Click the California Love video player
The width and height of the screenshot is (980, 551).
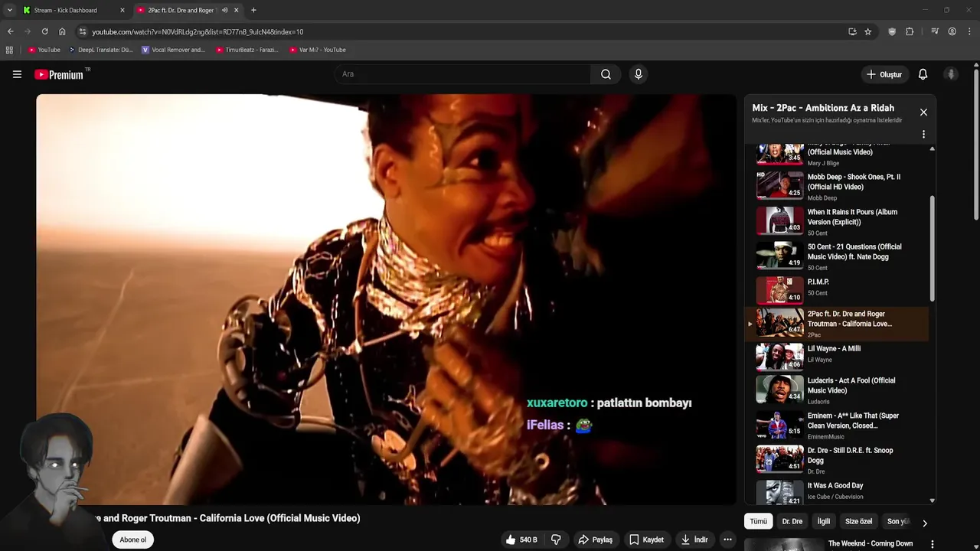tap(386, 299)
